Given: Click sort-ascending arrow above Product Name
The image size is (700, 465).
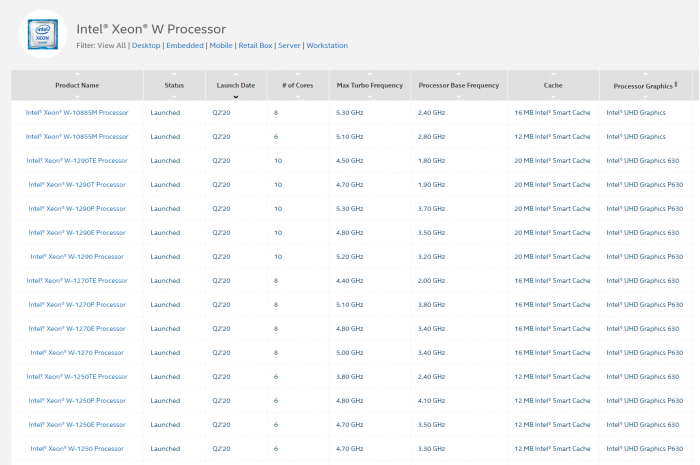Looking at the screenshot, I should point(77,75).
